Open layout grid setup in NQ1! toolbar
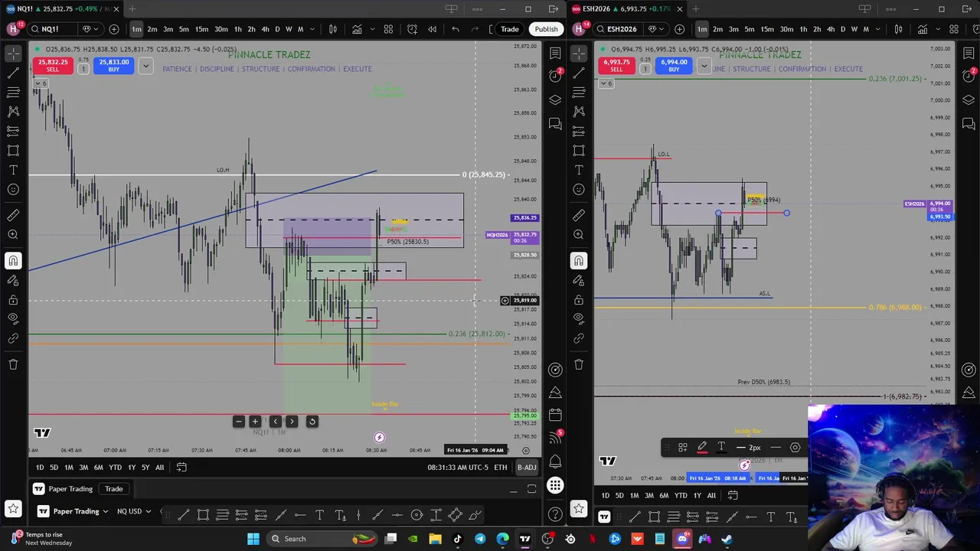 [388, 29]
